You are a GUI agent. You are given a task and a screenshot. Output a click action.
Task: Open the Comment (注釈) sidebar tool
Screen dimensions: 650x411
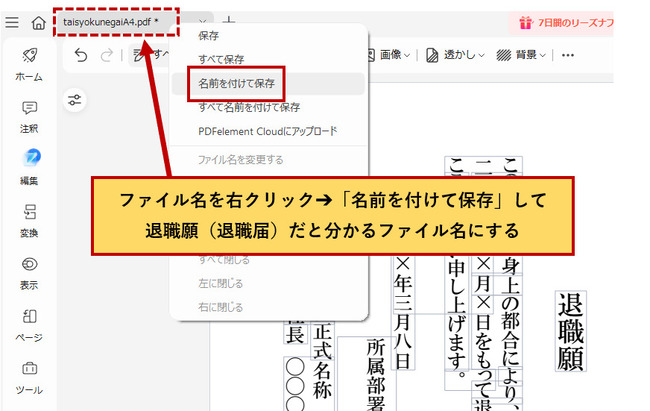29,117
